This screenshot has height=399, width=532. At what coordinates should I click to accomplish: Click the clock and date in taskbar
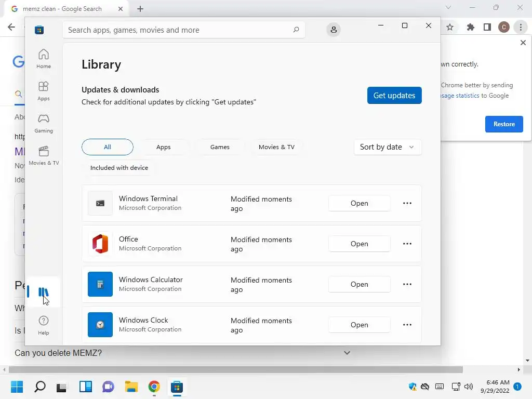pyautogui.click(x=495, y=387)
